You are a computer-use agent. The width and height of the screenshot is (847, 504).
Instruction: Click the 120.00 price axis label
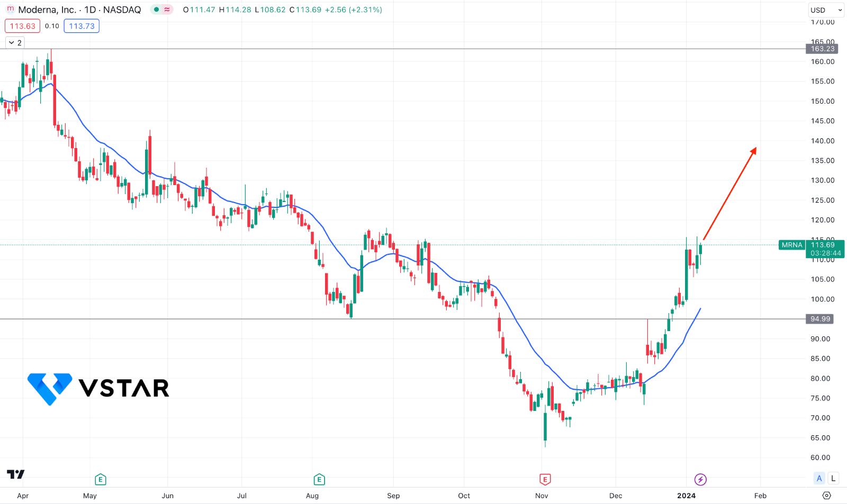click(x=823, y=220)
